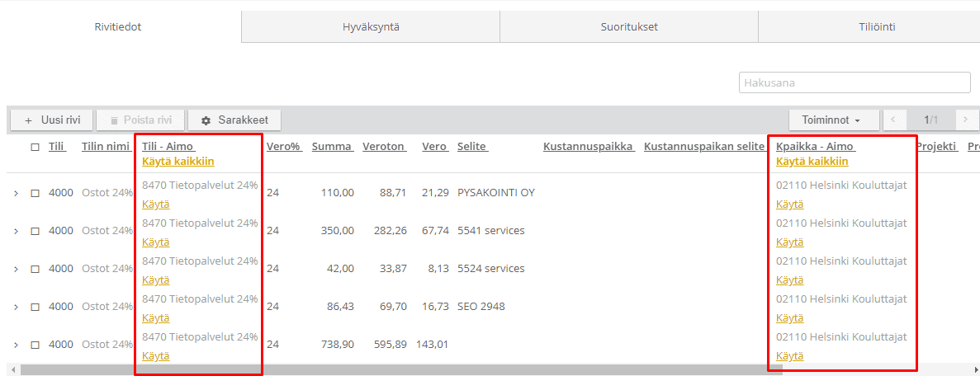The image size is (980, 376).
Task: Select the checkbox for SEO 2948 row
Action: click(x=35, y=308)
